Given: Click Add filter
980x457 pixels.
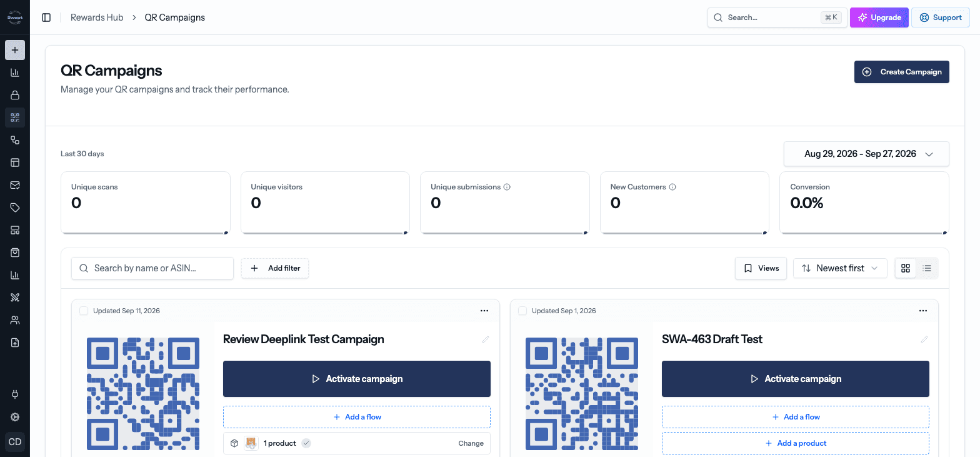Looking at the screenshot, I should (x=275, y=268).
